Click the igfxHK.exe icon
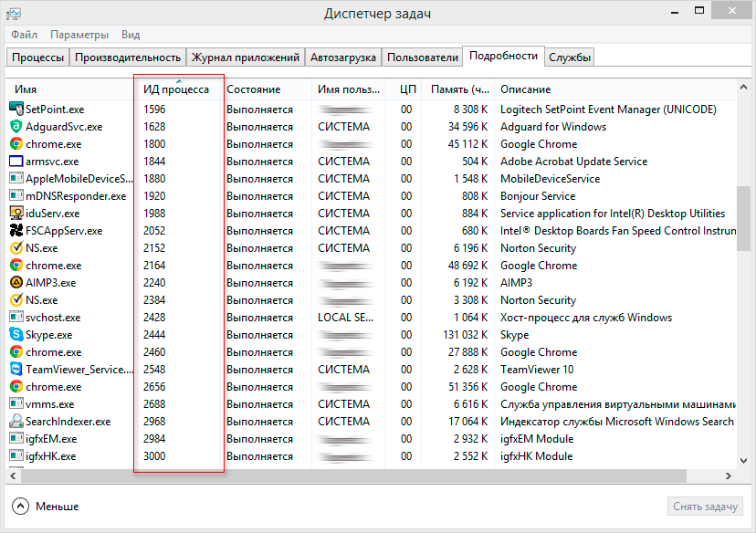The width and height of the screenshot is (756, 533). [x=16, y=456]
